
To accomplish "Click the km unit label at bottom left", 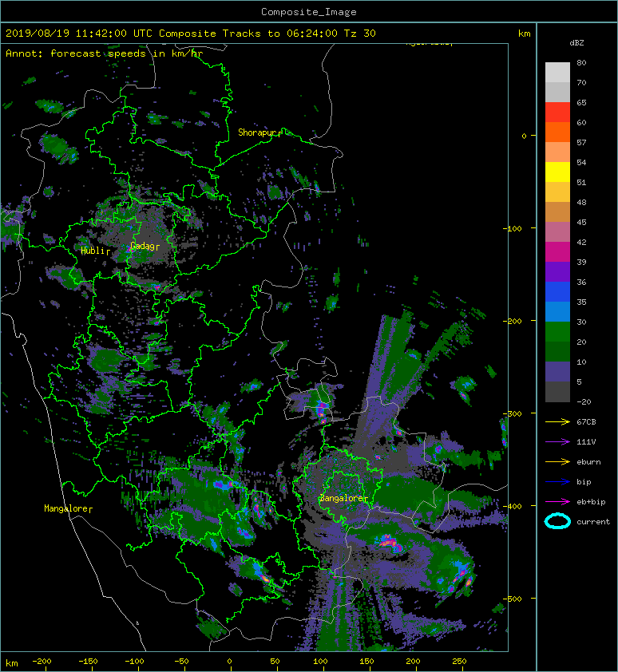I will [12, 663].
